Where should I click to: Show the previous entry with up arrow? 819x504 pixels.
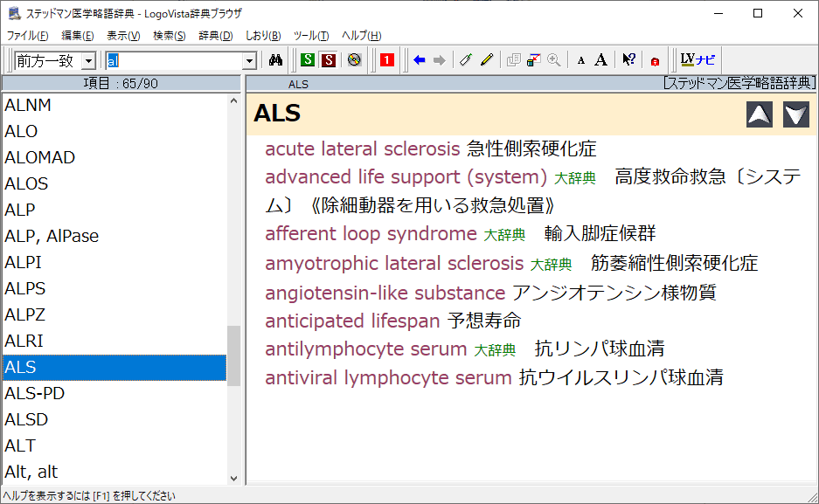[760, 114]
